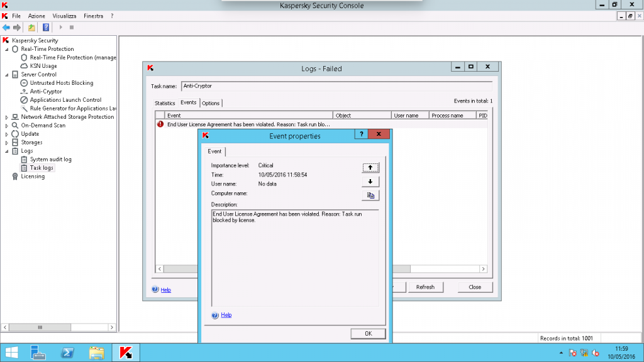Sort by the User name column header
644x362 pixels.
coord(410,116)
